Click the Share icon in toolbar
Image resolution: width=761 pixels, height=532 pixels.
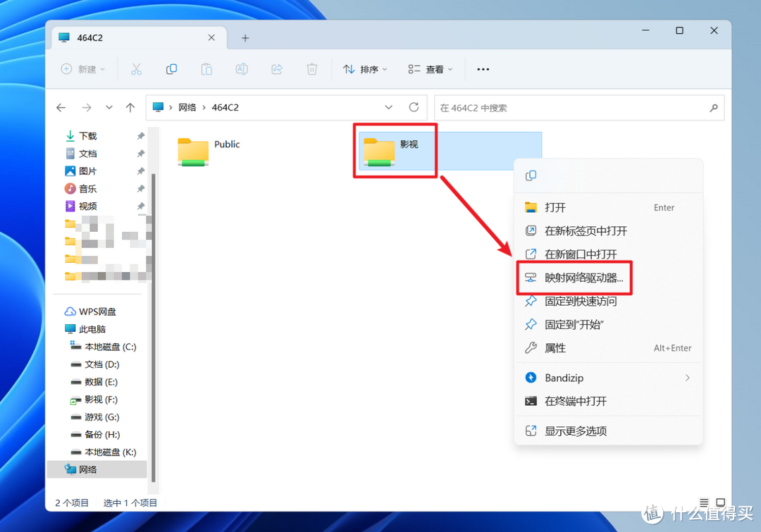[x=277, y=70]
